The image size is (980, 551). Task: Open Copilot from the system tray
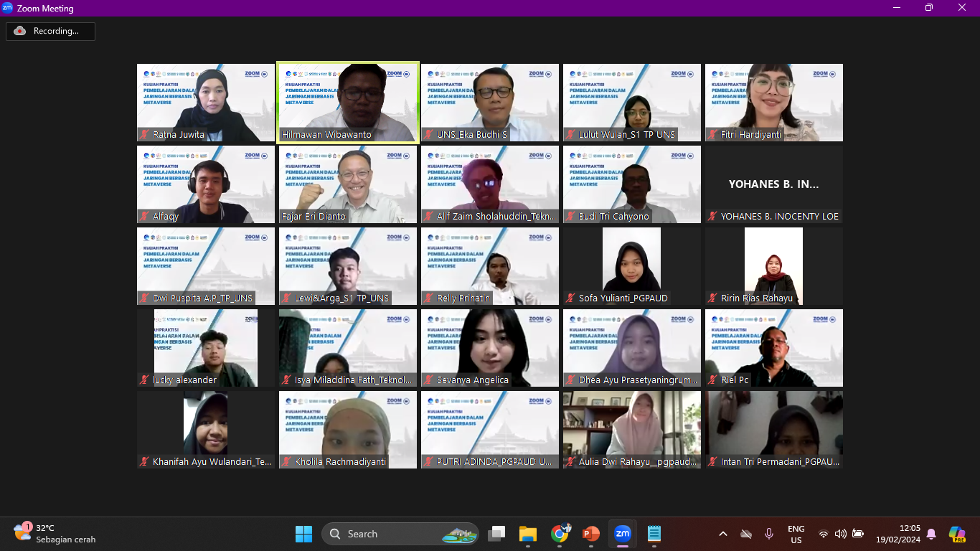tap(956, 534)
